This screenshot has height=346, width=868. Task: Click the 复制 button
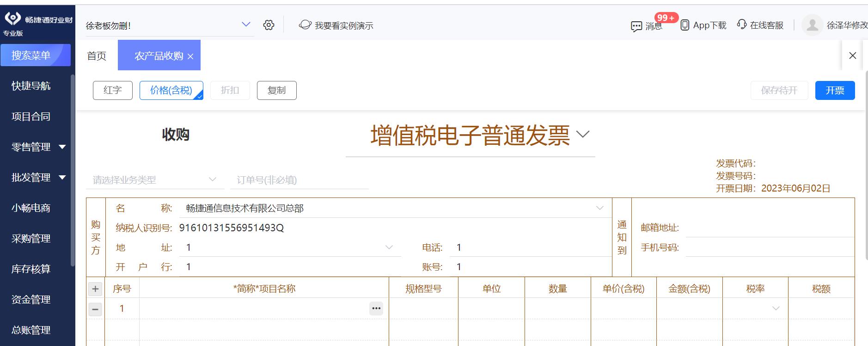[277, 90]
